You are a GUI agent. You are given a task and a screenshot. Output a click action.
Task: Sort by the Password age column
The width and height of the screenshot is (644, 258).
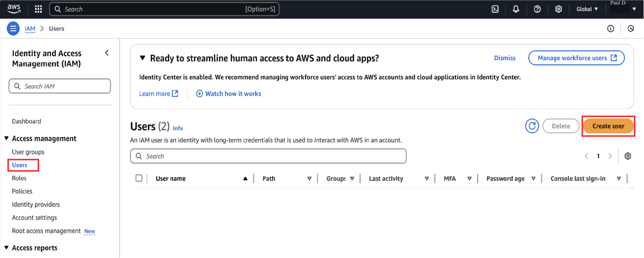click(x=533, y=179)
